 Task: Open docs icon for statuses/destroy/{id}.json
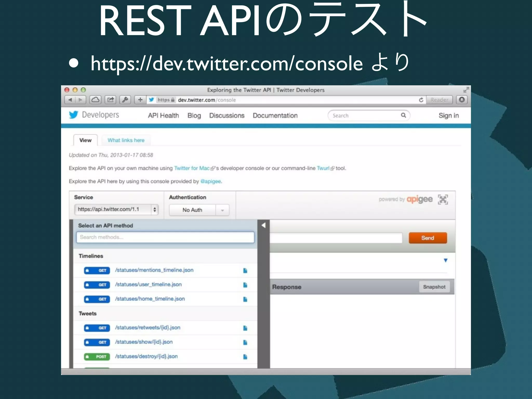pos(245,357)
